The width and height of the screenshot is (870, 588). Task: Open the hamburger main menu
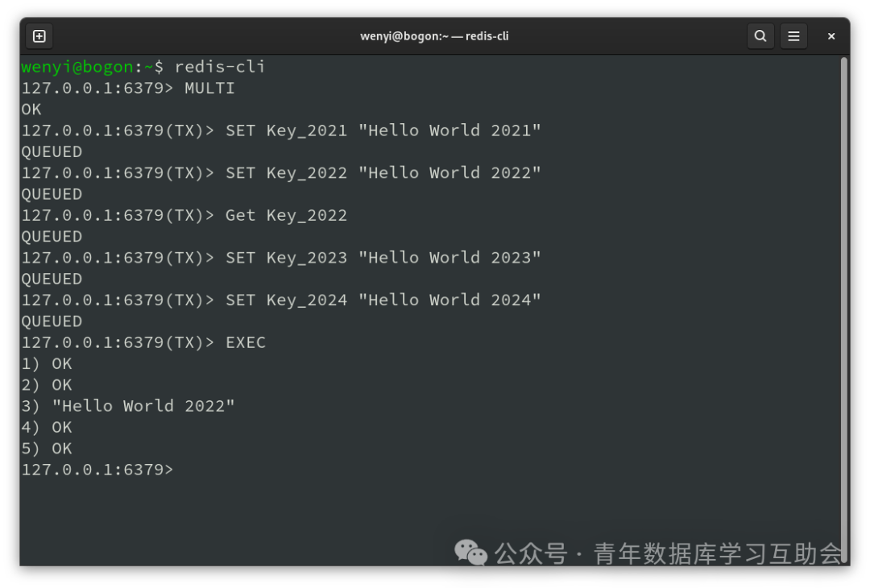click(x=793, y=36)
